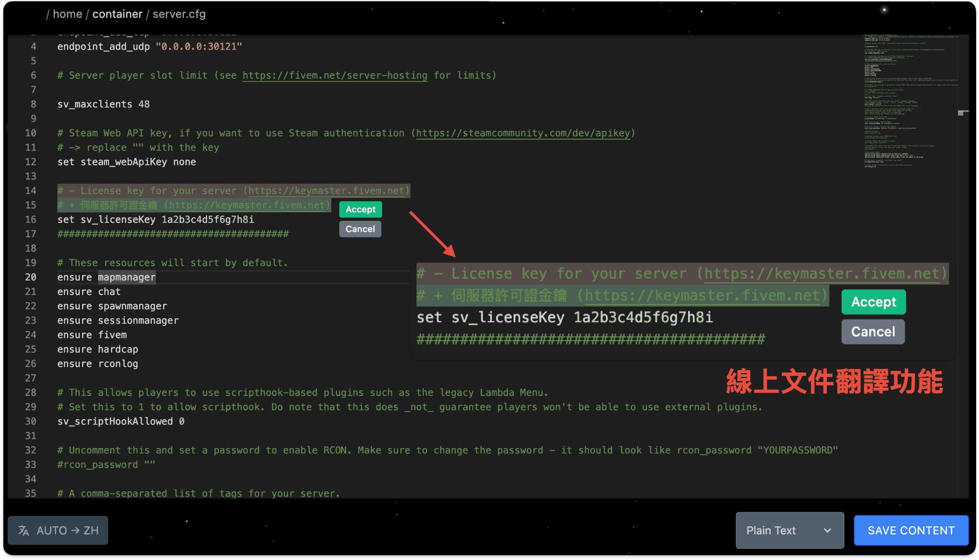Accept translation on line 15 in editor

[360, 209]
